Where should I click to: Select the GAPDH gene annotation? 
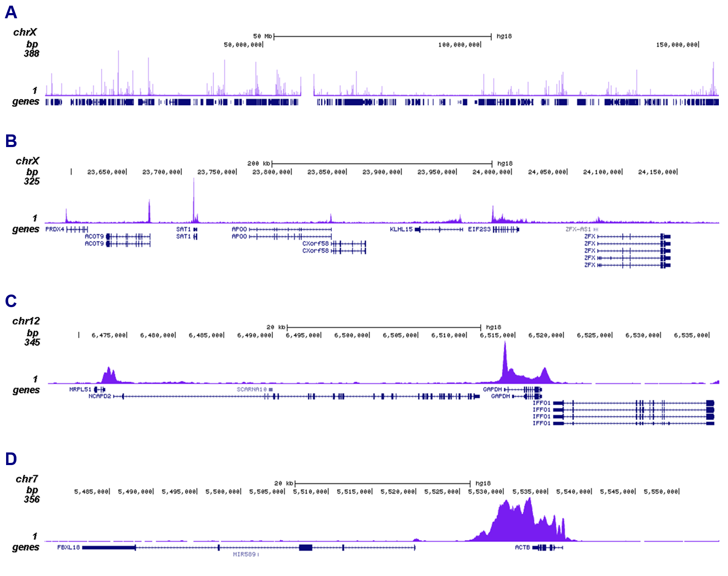tap(494, 390)
